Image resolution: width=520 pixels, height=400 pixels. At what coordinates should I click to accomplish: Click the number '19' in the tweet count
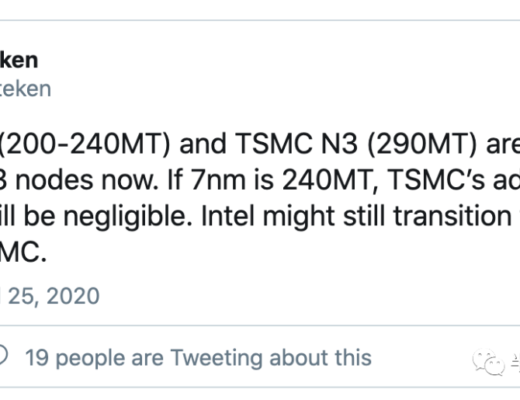[x=37, y=358]
